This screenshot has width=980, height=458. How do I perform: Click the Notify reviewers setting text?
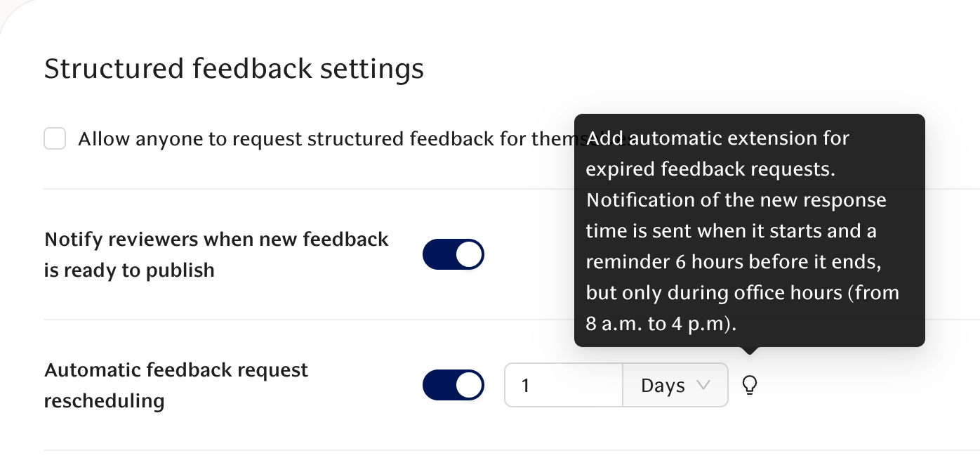click(216, 254)
